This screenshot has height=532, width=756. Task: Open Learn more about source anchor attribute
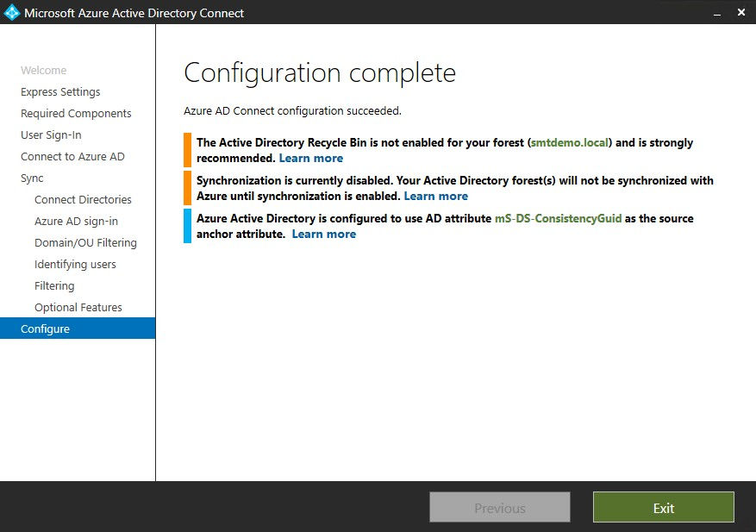[x=324, y=234]
